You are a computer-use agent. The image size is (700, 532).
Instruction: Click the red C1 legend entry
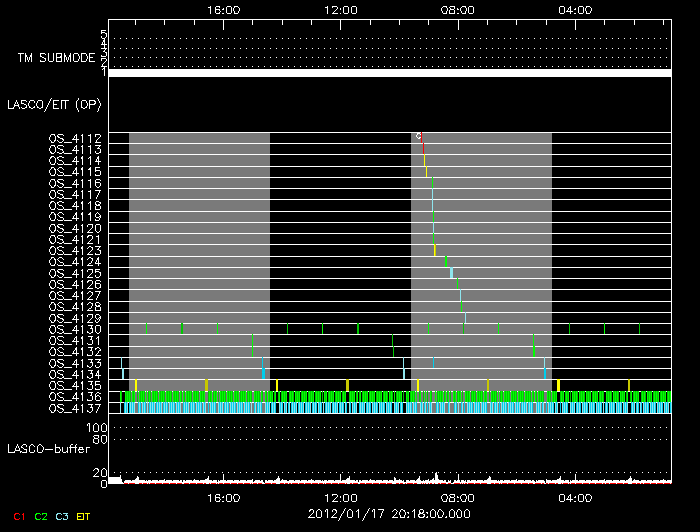(18, 516)
